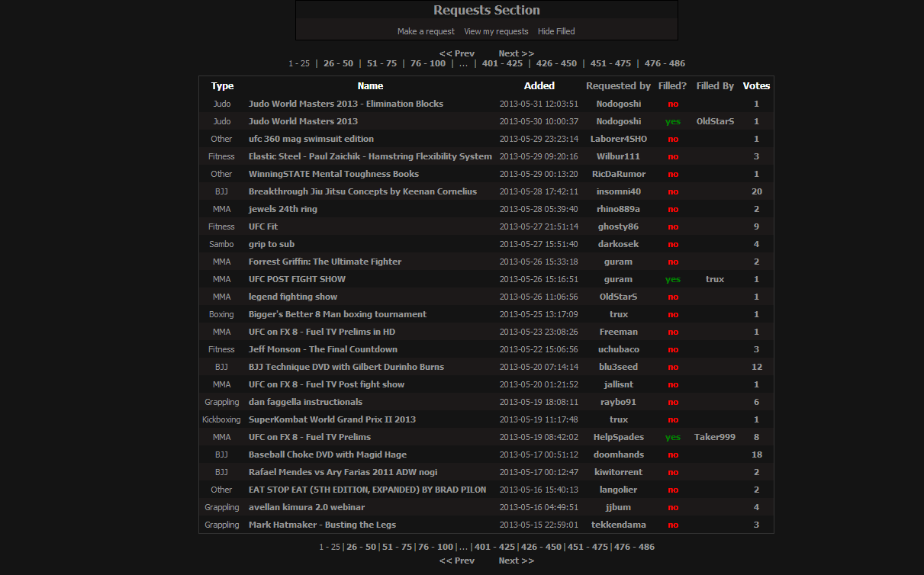Filter by Boxing type

tap(221, 314)
